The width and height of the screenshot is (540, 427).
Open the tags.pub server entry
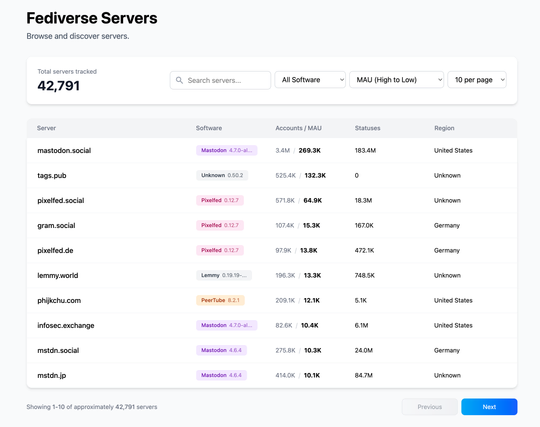[x=52, y=176]
